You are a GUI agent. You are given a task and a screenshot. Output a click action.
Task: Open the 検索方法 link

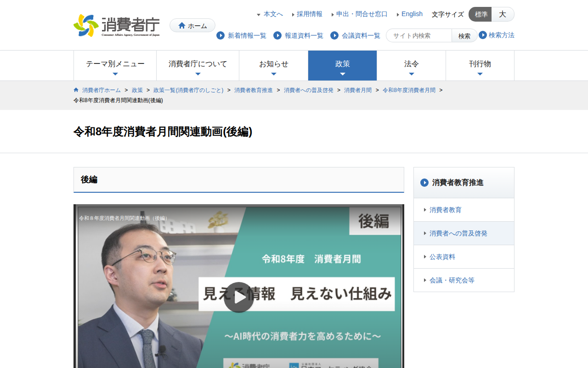click(x=502, y=35)
